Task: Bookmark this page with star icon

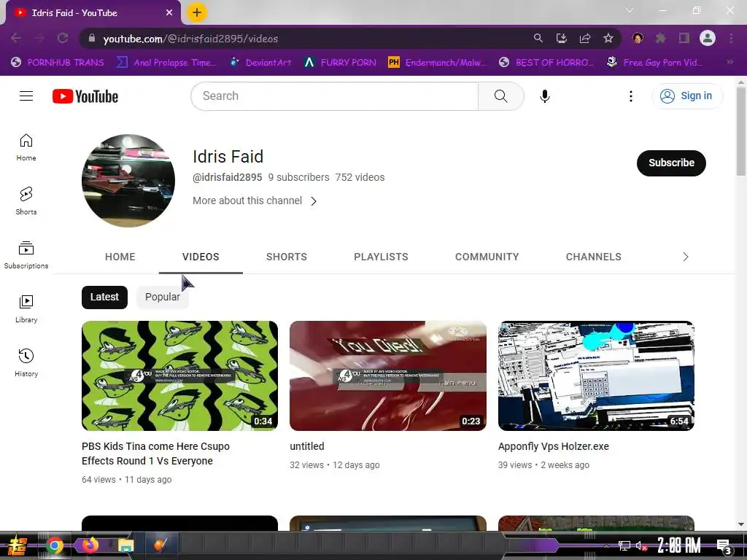Action: 608,39
